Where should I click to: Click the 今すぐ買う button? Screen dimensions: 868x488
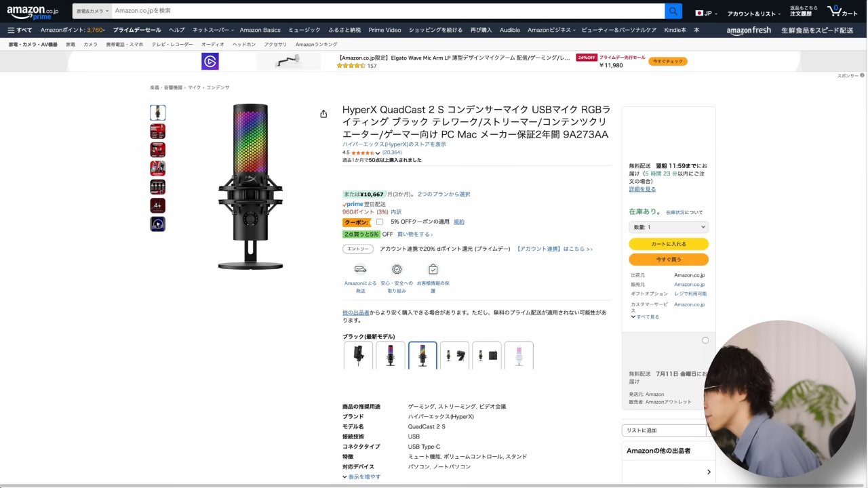(669, 260)
